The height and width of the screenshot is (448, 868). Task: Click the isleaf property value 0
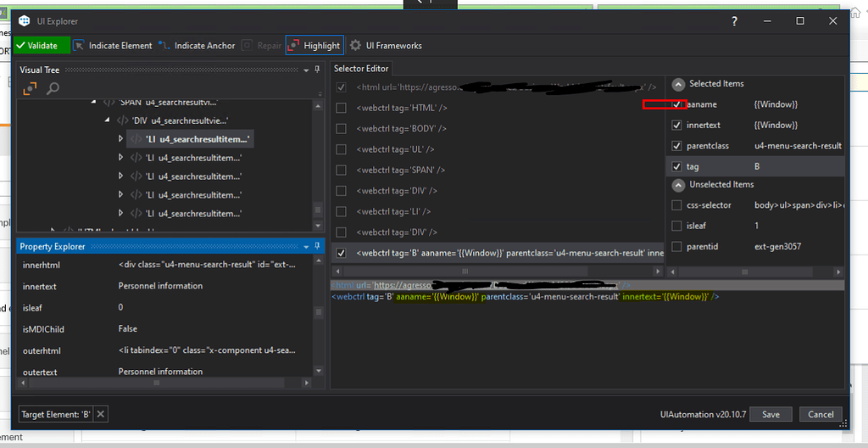120,307
